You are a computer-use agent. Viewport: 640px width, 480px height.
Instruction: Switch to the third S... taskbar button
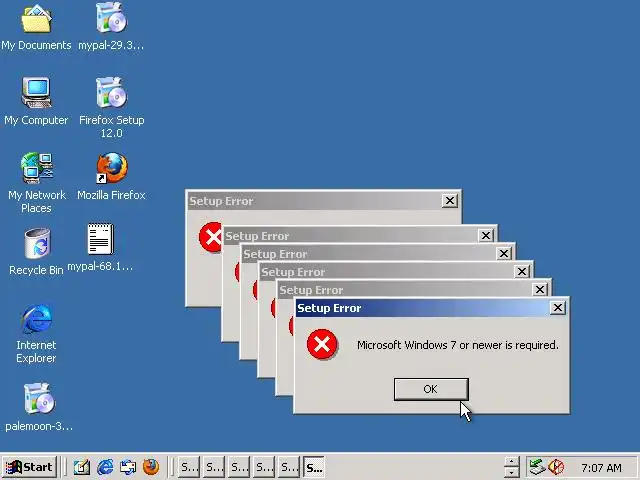(x=239, y=467)
